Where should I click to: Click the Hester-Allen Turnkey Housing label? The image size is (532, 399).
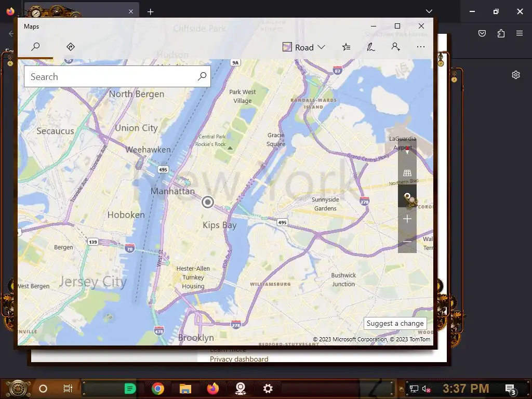193,277
